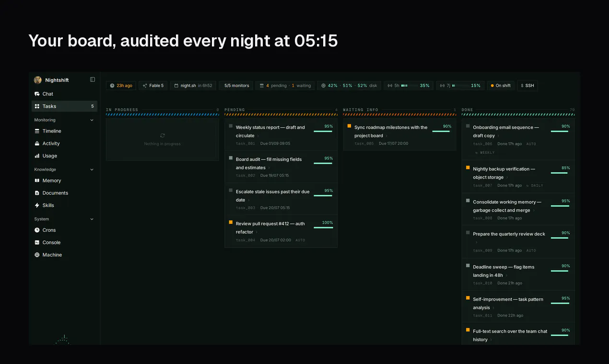This screenshot has height=364, width=609.
Task: Open the Timeline view
Action: pyautogui.click(x=64, y=131)
